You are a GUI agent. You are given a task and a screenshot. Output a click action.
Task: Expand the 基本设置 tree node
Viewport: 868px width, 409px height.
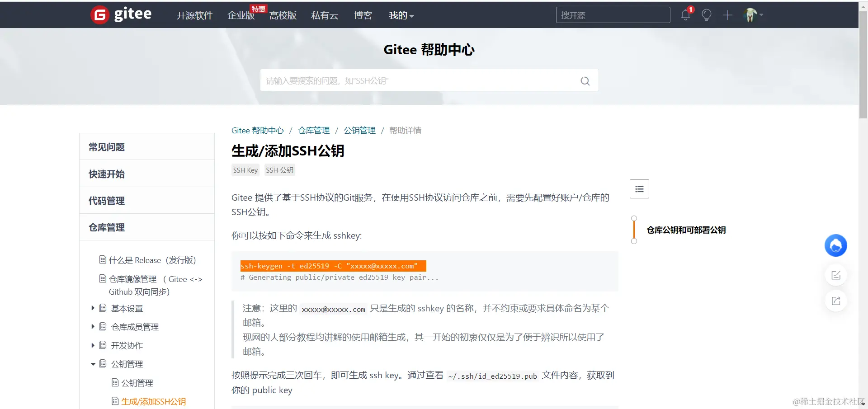point(93,308)
